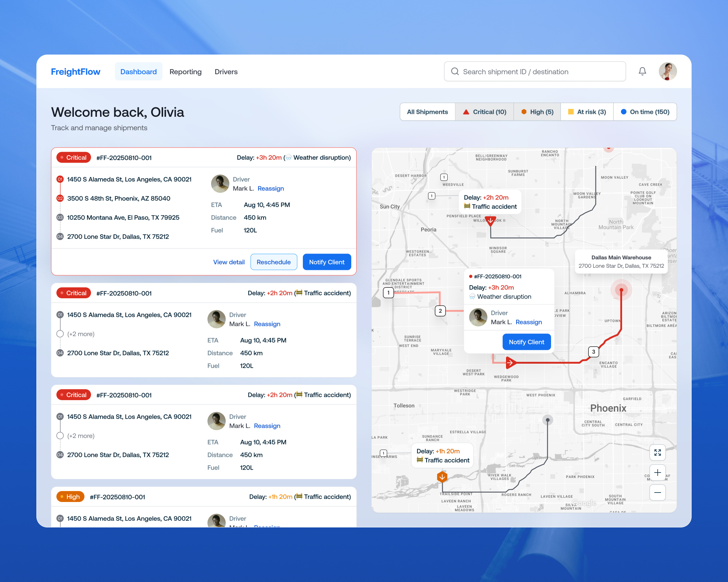This screenshot has height=582, width=728.
Task: Switch to the Reporting tab
Action: [x=185, y=72]
